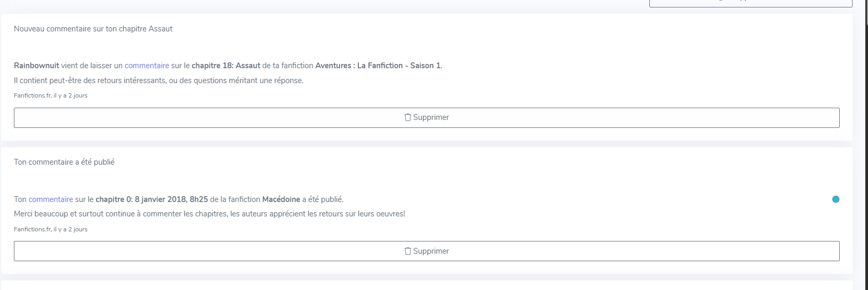The image size is (868, 290).
Task: Click trash icon in the Macédoine notification
Action: [408, 251]
